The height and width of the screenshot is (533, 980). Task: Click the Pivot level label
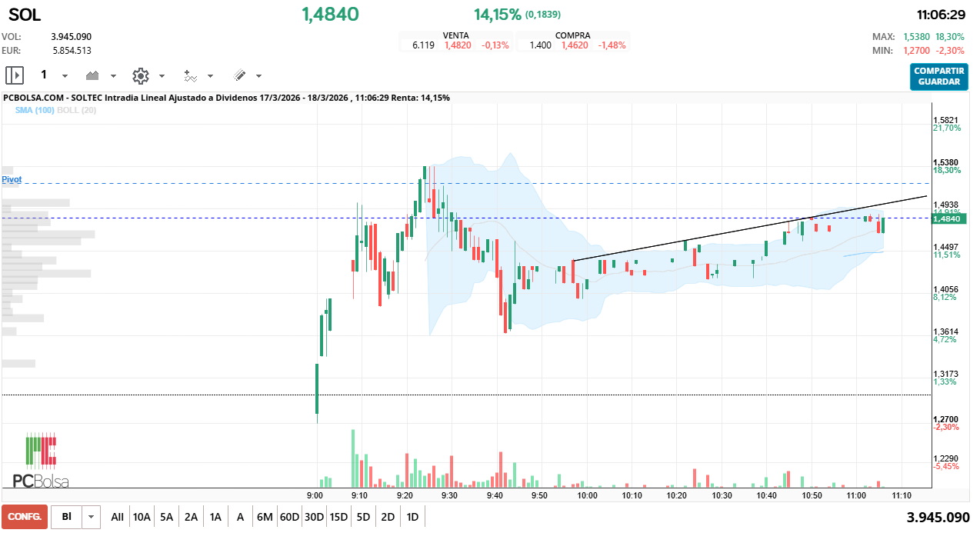point(12,179)
